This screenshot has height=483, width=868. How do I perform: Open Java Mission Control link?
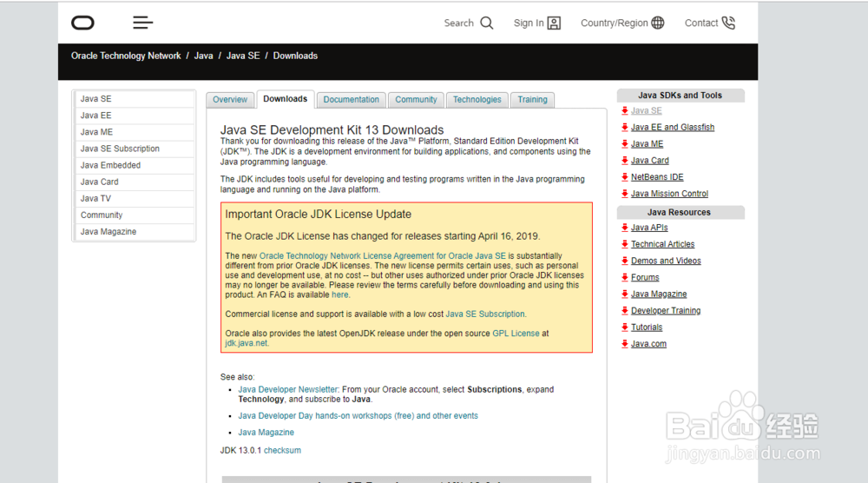click(x=669, y=194)
